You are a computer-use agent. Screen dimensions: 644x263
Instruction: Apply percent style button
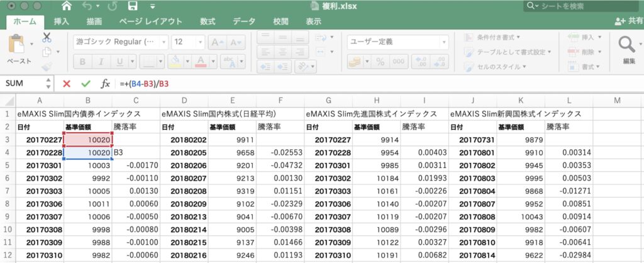(380, 62)
